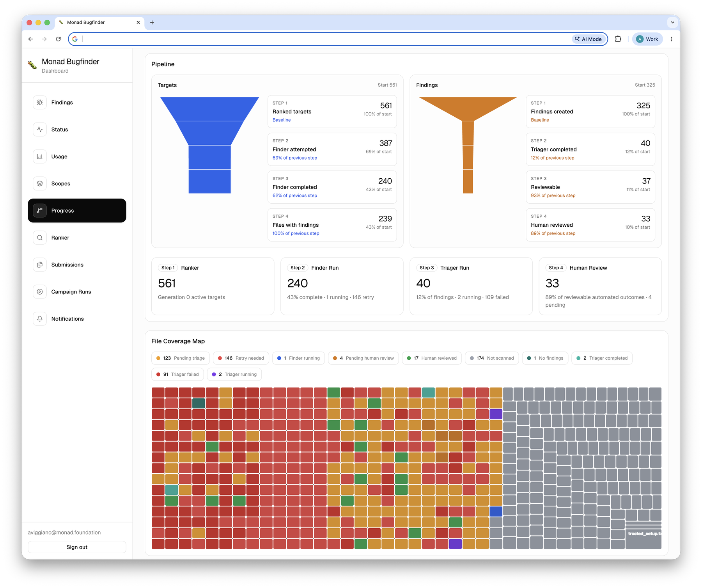Open a new browser tab with plus
Screen dimensions: 702x588
tap(152, 23)
